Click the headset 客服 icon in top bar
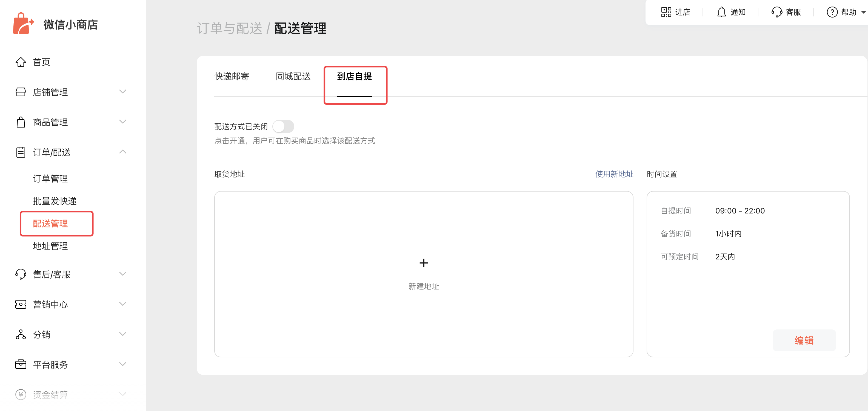 [777, 12]
